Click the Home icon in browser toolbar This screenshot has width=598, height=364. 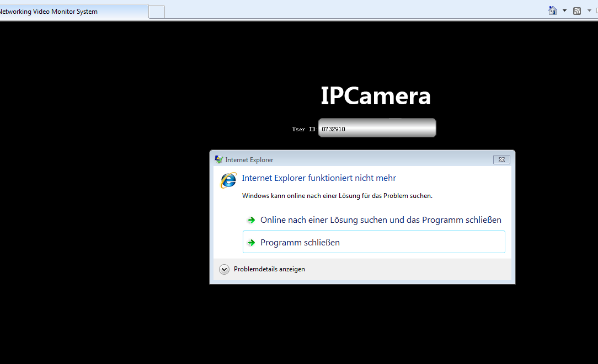(553, 10)
